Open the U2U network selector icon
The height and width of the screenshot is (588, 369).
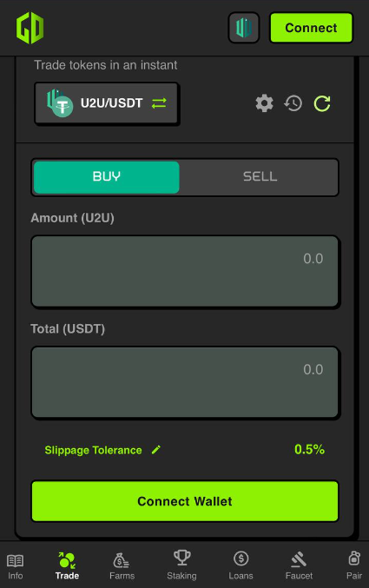tap(244, 28)
